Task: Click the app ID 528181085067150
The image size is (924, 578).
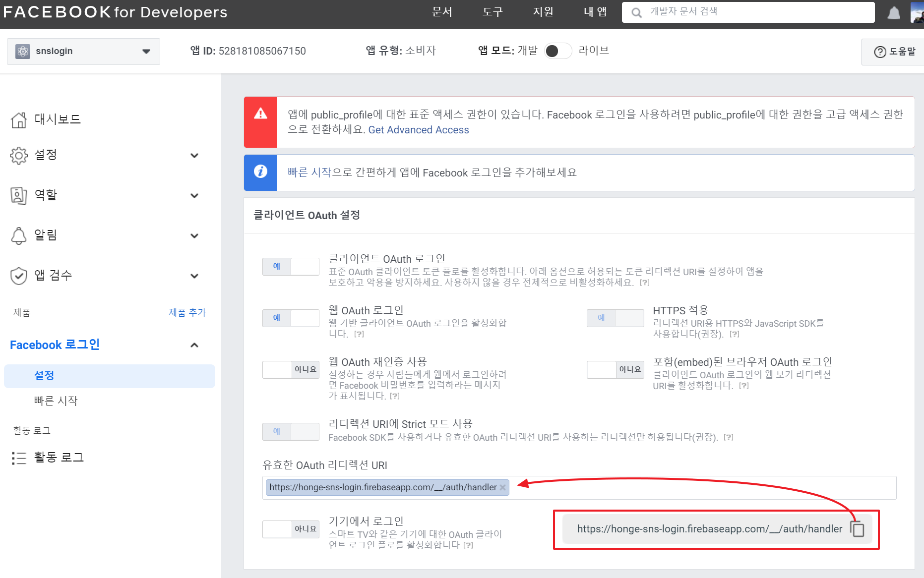Action: tap(262, 51)
